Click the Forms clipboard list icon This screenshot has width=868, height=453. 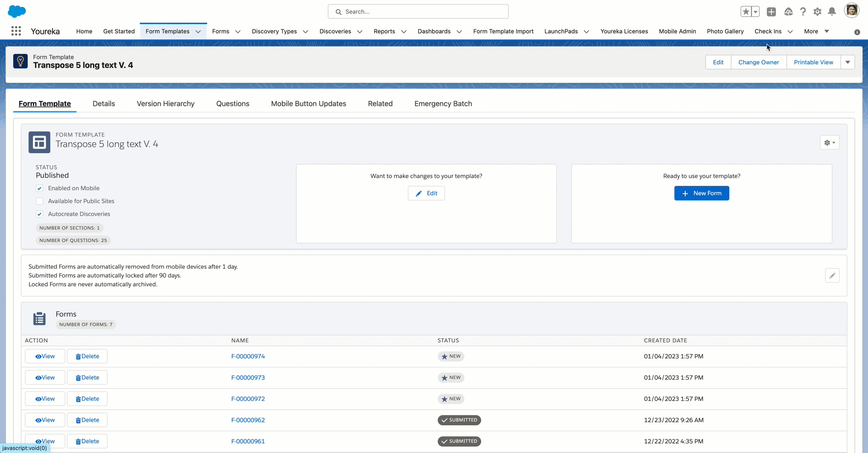pos(39,319)
